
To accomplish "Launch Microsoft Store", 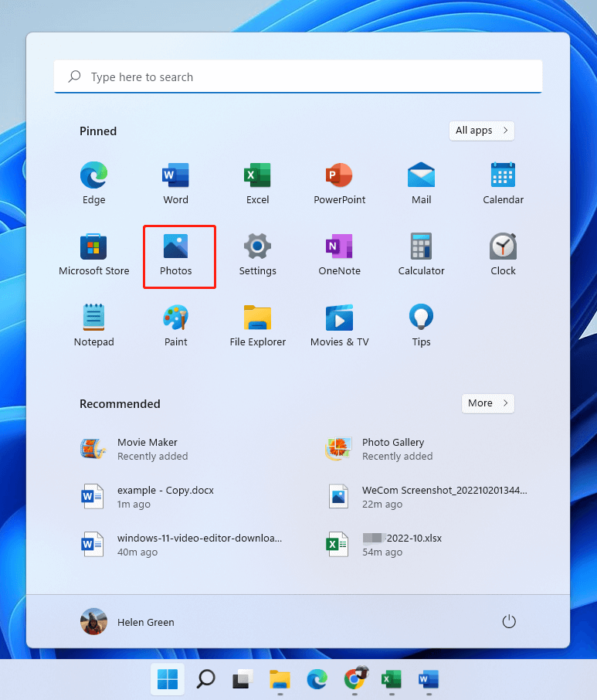I will (x=93, y=253).
